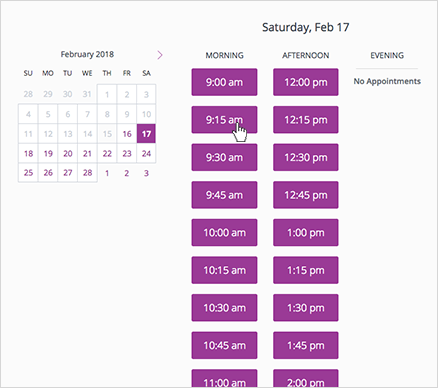Screen dimensions: 438x388
Task: Click greyed-out date 14 in the calendar
Action: pyautogui.click(x=87, y=134)
